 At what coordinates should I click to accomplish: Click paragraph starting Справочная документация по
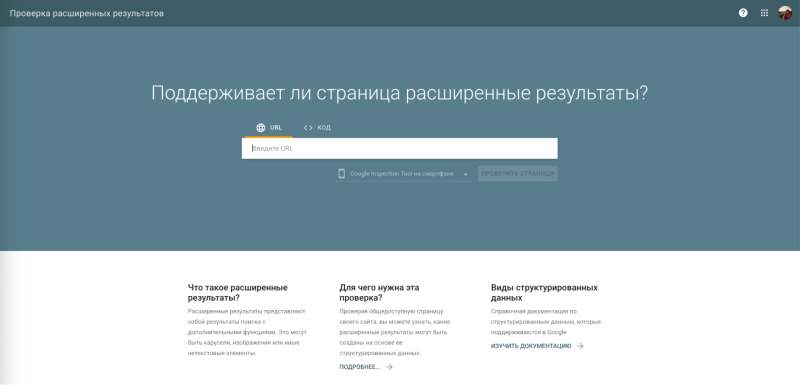546,321
